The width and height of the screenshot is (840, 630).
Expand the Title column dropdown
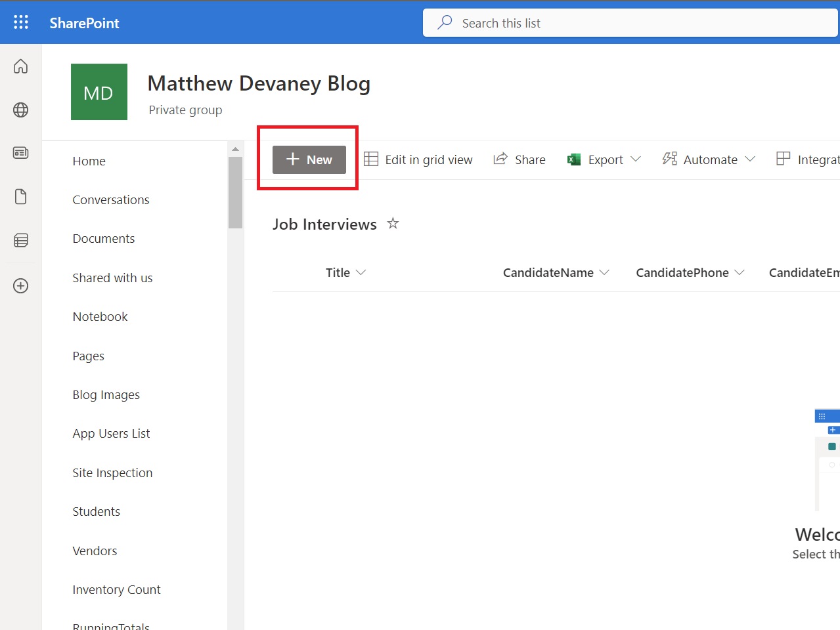(x=361, y=272)
